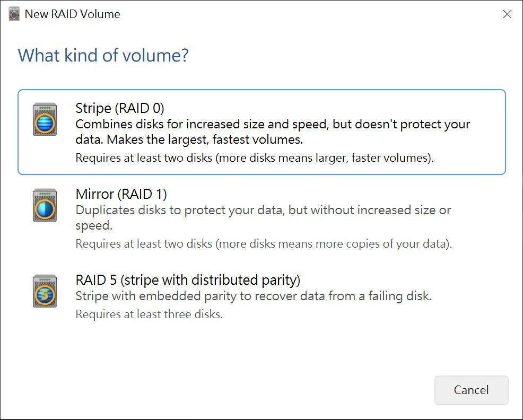Select the Stripe RAID 0 disk icon

click(45, 119)
